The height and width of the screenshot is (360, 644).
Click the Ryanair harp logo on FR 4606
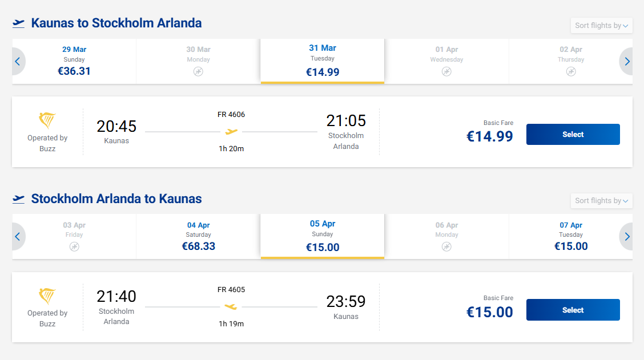coord(47,121)
